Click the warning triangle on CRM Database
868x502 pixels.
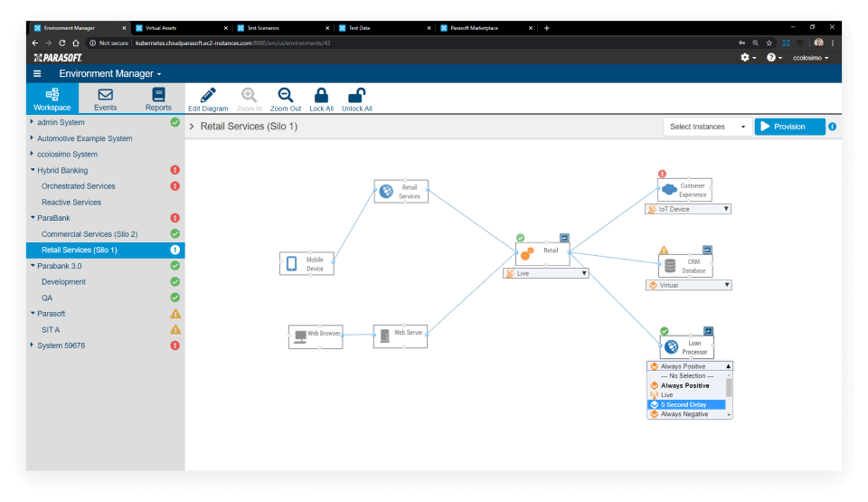click(x=664, y=250)
